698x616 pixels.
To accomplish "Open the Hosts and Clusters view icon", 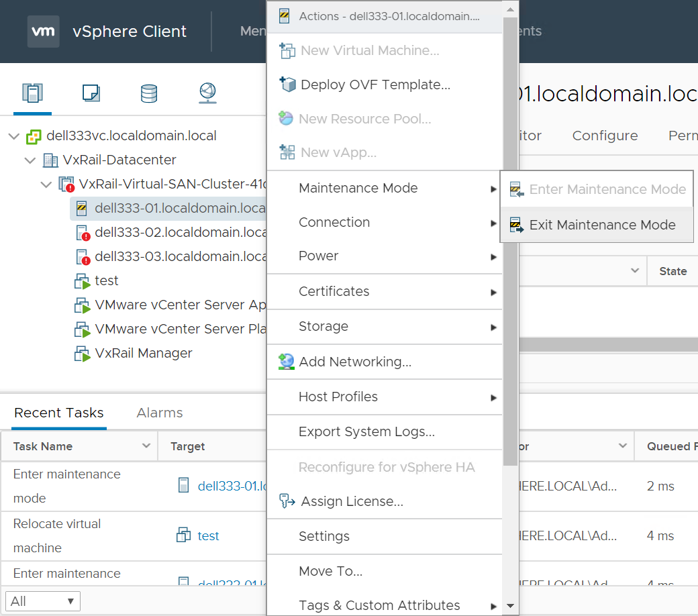I will (x=32, y=93).
